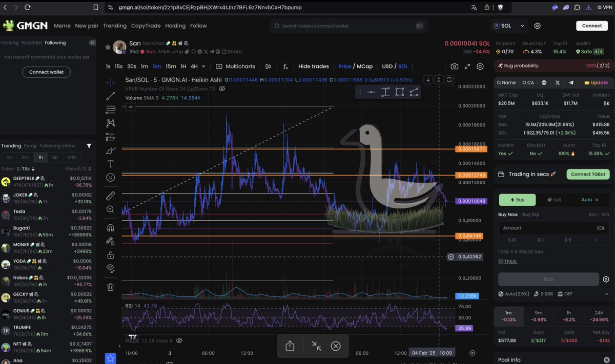615x364 pixels.
Task: Click the Update button
Action: pos(596,82)
